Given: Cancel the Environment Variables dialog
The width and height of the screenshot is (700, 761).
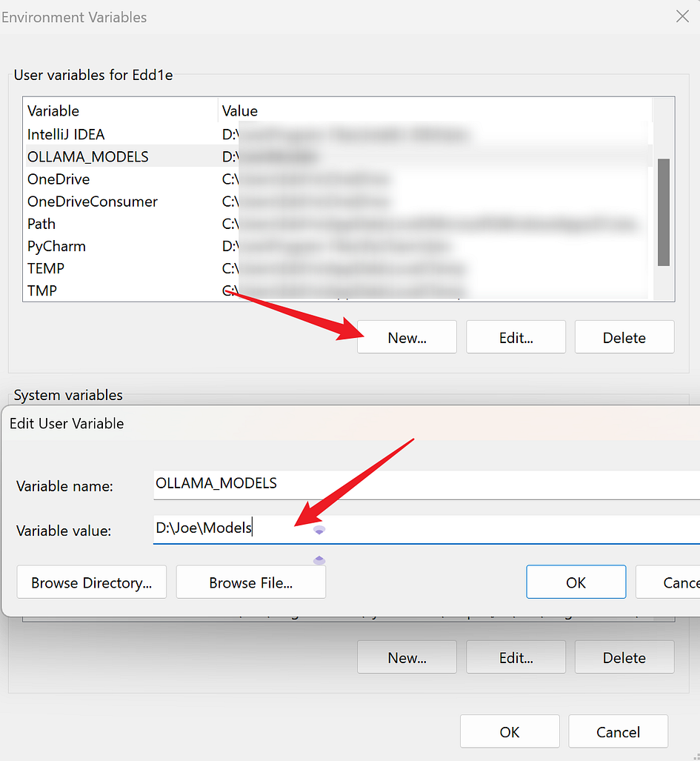Looking at the screenshot, I should [x=618, y=731].
